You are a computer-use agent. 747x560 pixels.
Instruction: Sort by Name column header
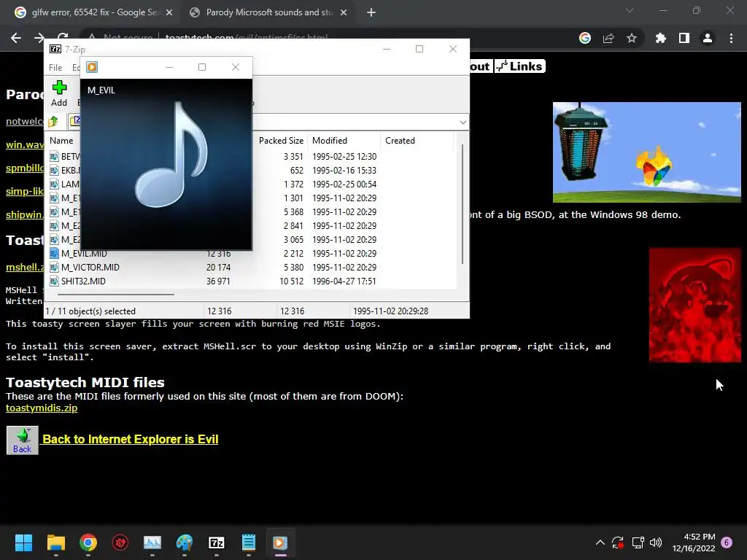(61, 141)
